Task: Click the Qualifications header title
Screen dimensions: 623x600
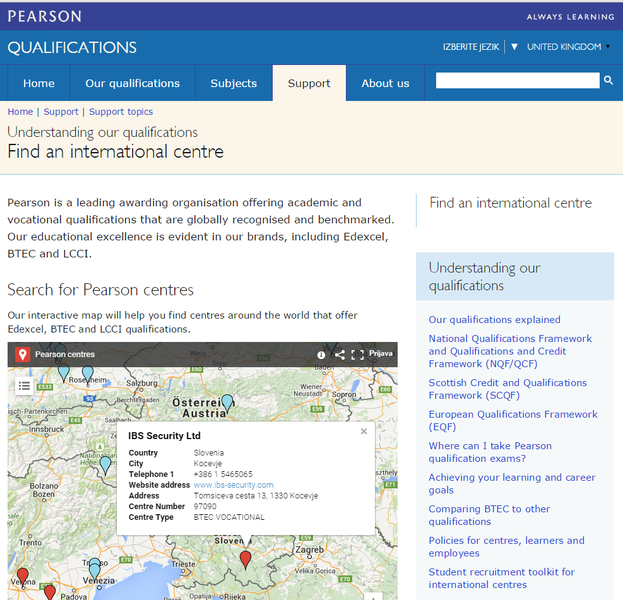Action: point(72,48)
